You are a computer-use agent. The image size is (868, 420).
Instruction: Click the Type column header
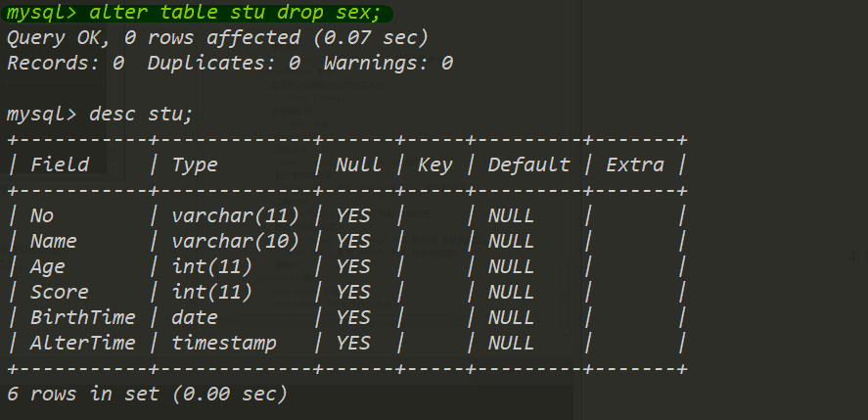click(195, 164)
